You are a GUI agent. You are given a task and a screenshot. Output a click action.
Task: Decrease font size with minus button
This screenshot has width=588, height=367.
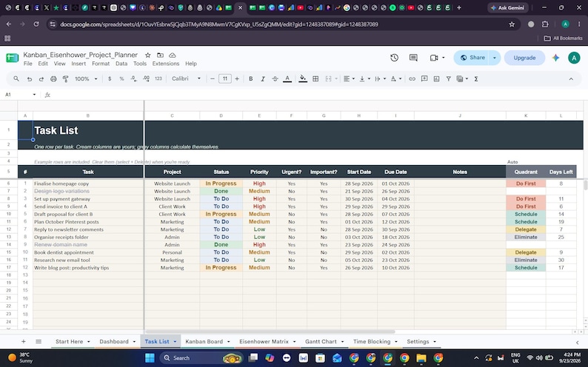click(x=213, y=78)
